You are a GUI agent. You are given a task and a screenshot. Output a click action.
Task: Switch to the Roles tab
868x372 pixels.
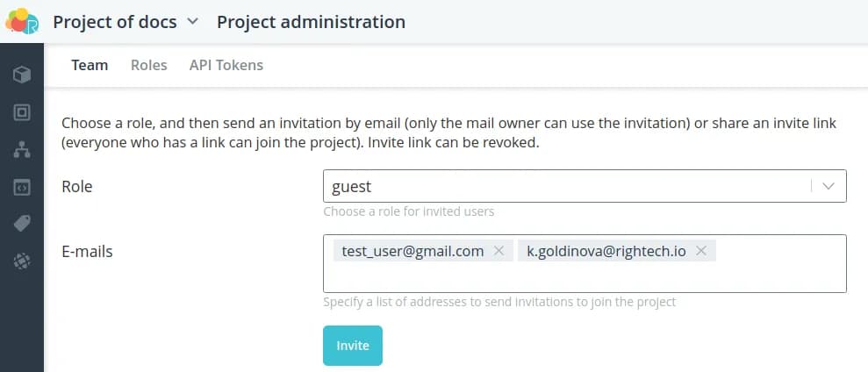148,65
